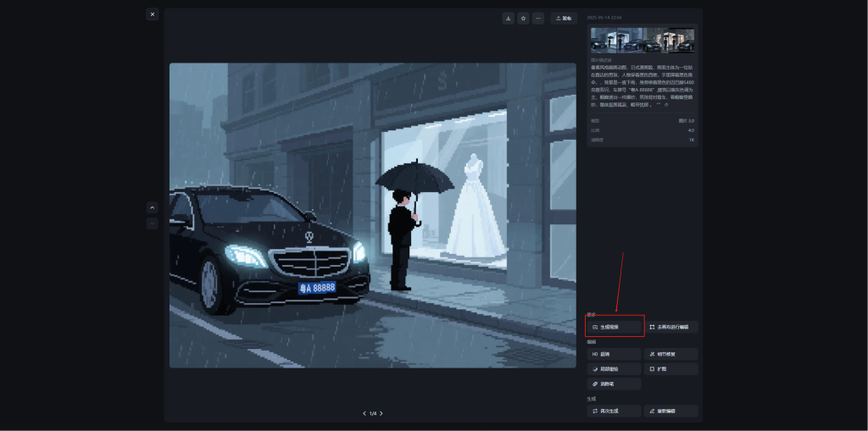Show previous image using pager left arrow
Image resolution: width=868 pixels, height=431 pixels.
pyautogui.click(x=364, y=413)
